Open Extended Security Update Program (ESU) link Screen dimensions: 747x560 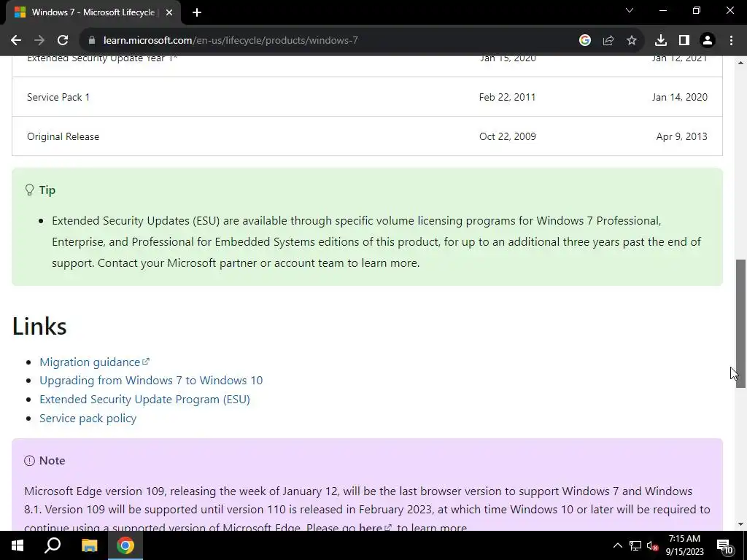tap(145, 400)
